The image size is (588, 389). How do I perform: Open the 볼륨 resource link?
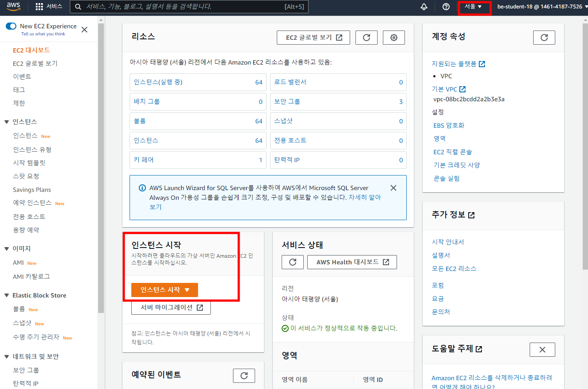click(x=140, y=121)
